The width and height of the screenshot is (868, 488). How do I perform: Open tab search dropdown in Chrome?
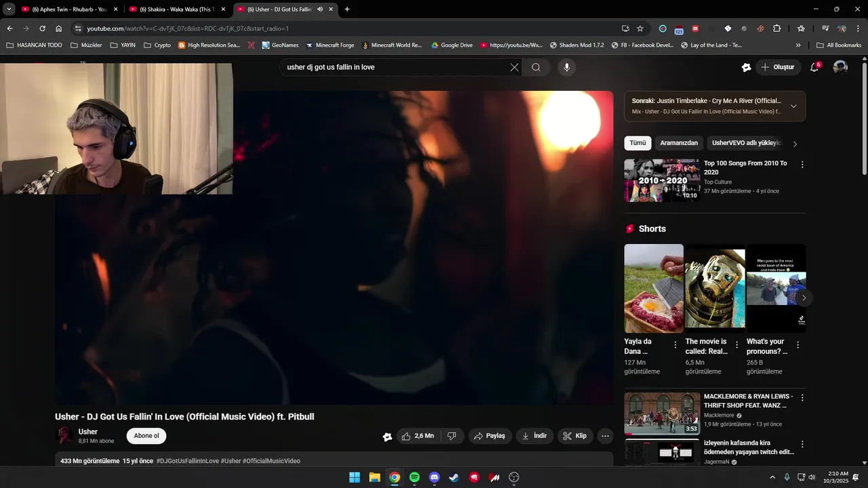pyautogui.click(x=9, y=9)
